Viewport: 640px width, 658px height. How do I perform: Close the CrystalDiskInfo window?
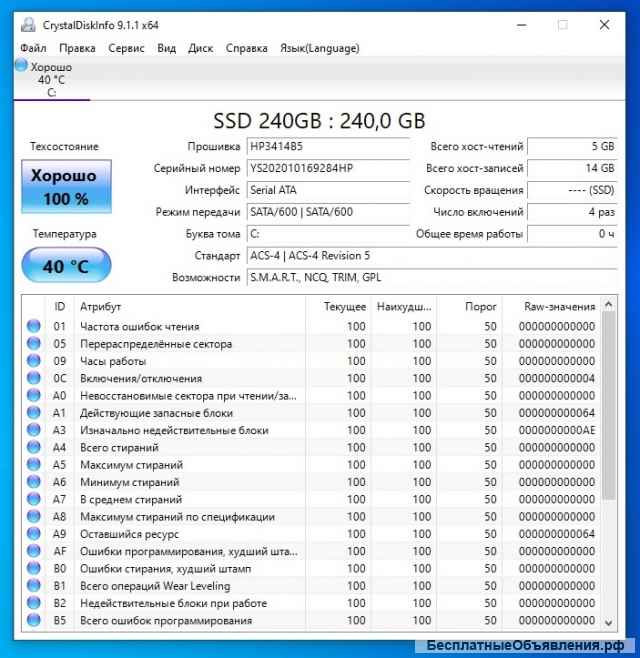[604, 25]
